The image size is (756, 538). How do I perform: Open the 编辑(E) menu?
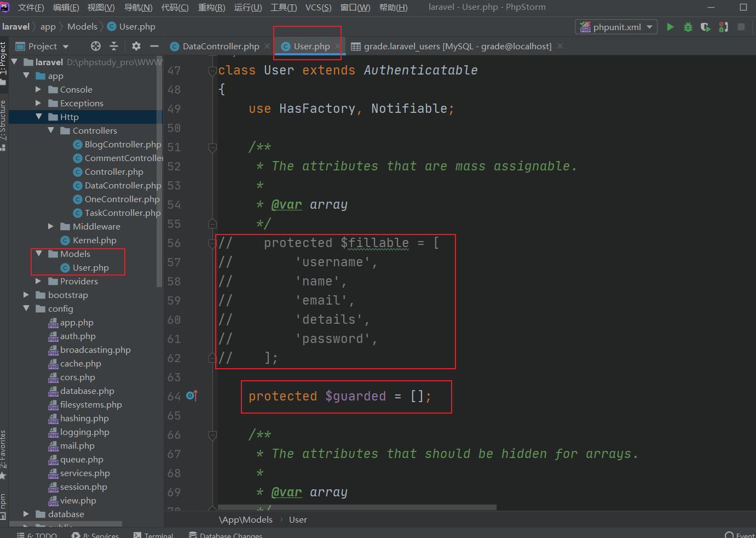pos(66,7)
